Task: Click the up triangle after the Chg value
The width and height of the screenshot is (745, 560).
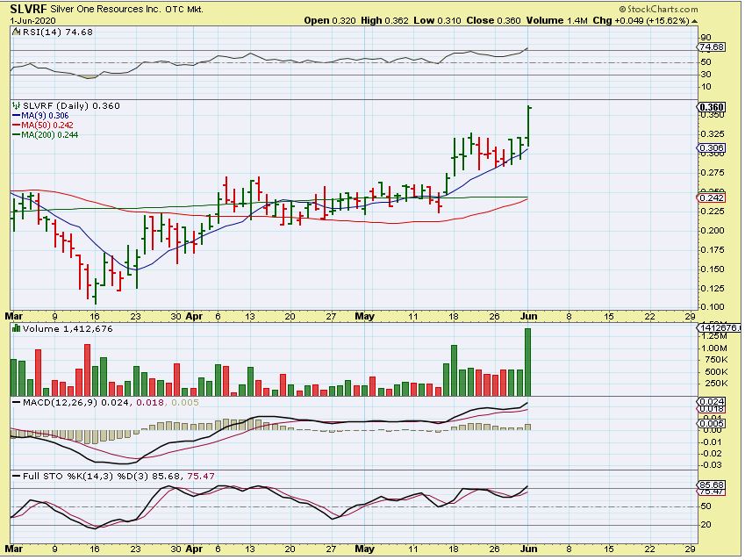Action: (x=694, y=21)
